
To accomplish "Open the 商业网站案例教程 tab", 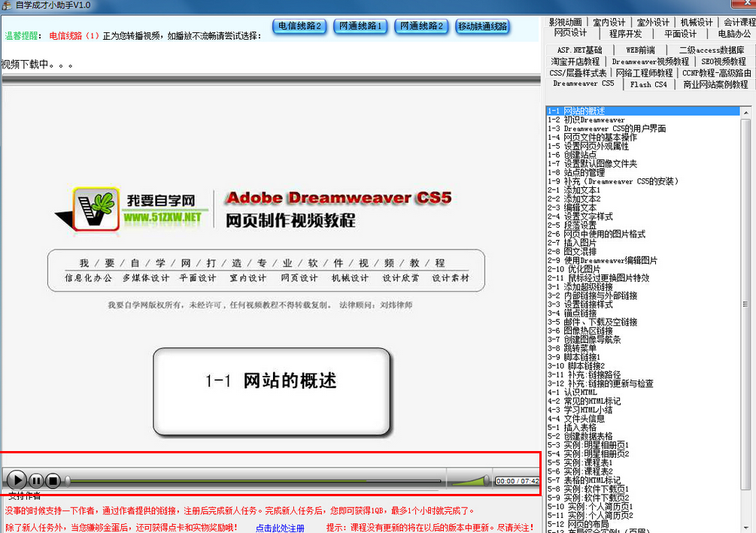I will (715, 85).
